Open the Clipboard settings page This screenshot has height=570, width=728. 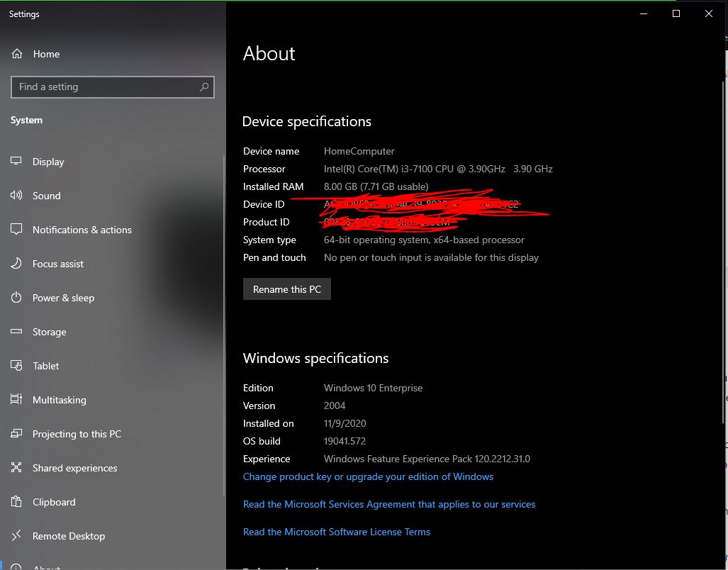(54, 502)
